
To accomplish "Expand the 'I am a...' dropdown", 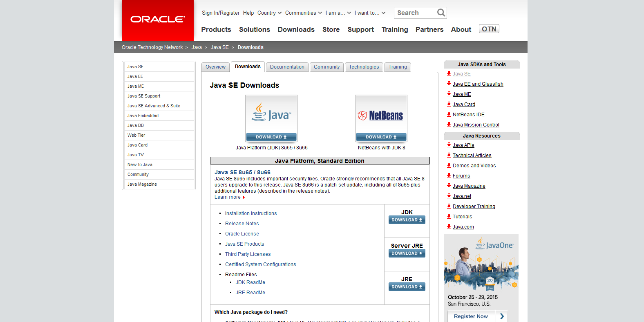I will (x=338, y=13).
